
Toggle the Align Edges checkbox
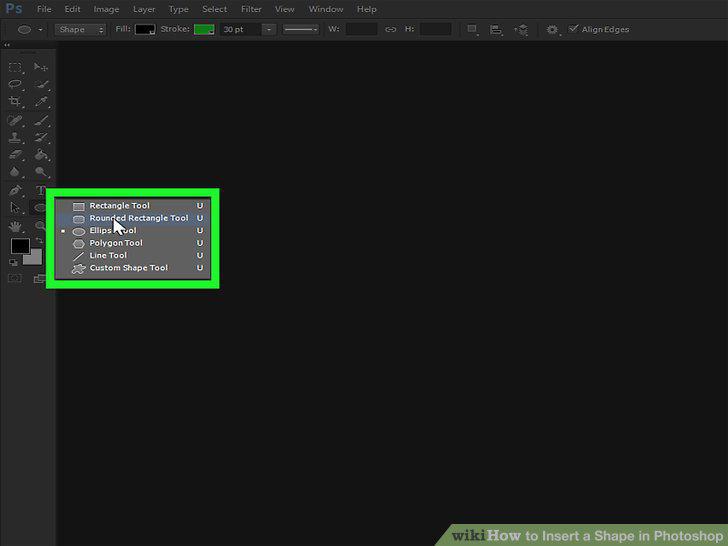point(573,29)
